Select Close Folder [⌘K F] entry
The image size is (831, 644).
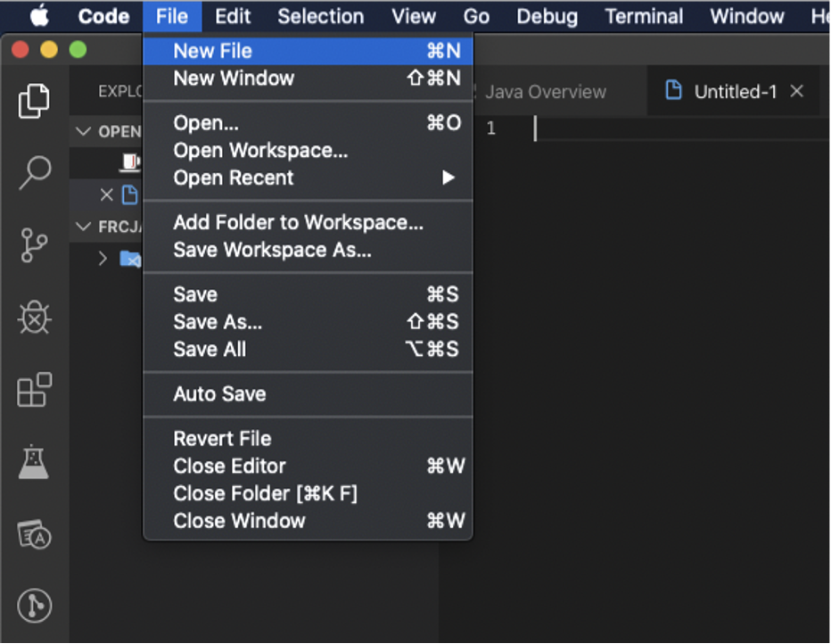tap(308, 494)
